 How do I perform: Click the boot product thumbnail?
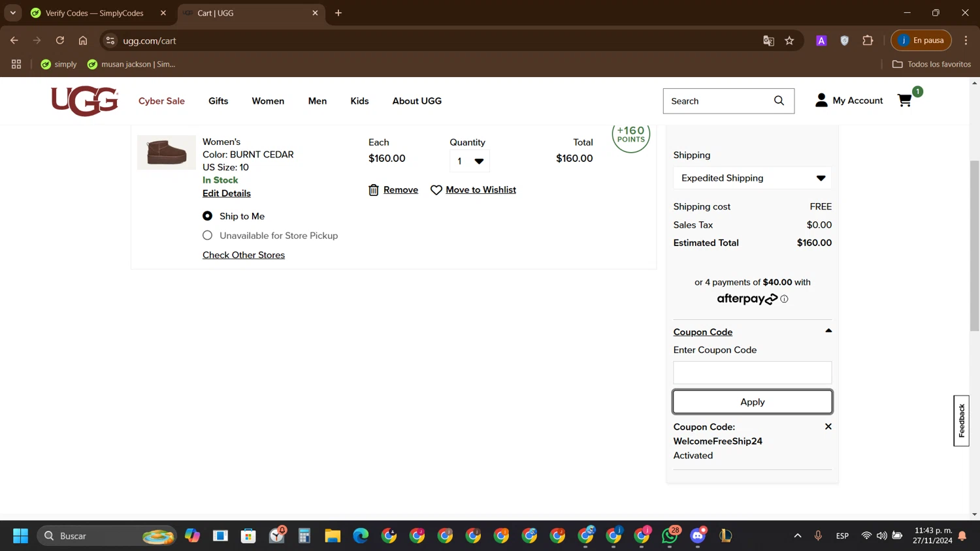(167, 153)
